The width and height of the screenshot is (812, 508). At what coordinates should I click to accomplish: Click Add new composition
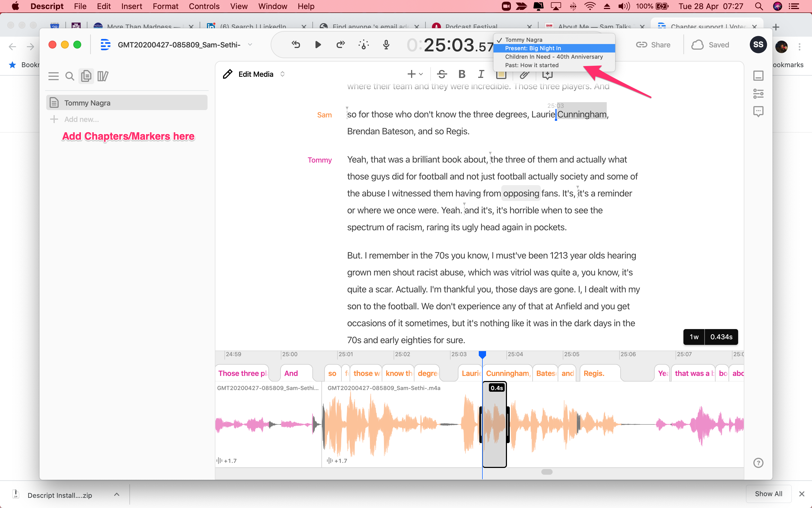74,119
